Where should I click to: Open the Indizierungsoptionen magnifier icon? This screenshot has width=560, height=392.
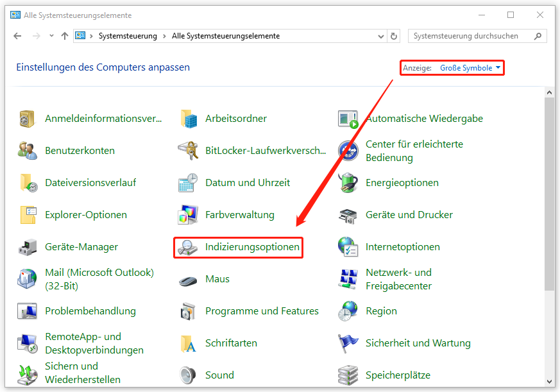pos(187,247)
